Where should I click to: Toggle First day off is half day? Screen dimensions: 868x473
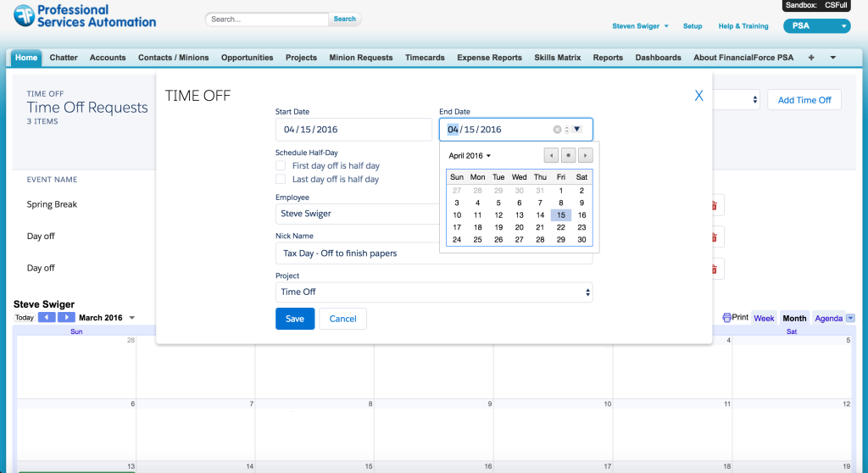pyautogui.click(x=281, y=165)
